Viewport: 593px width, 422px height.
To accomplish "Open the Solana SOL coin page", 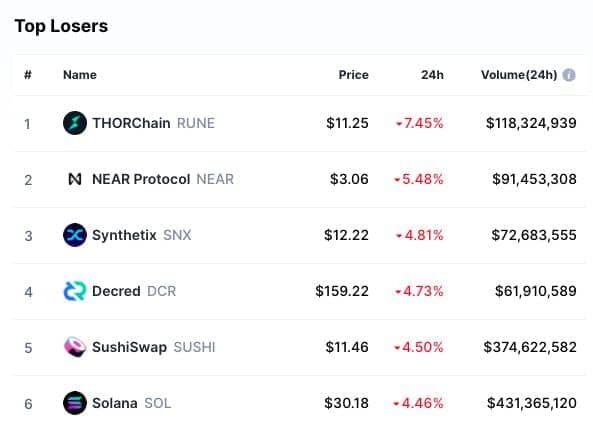I will point(132,403).
